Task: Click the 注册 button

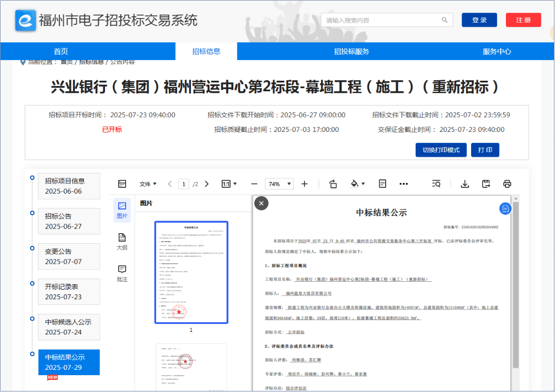Action: coord(523,20)
